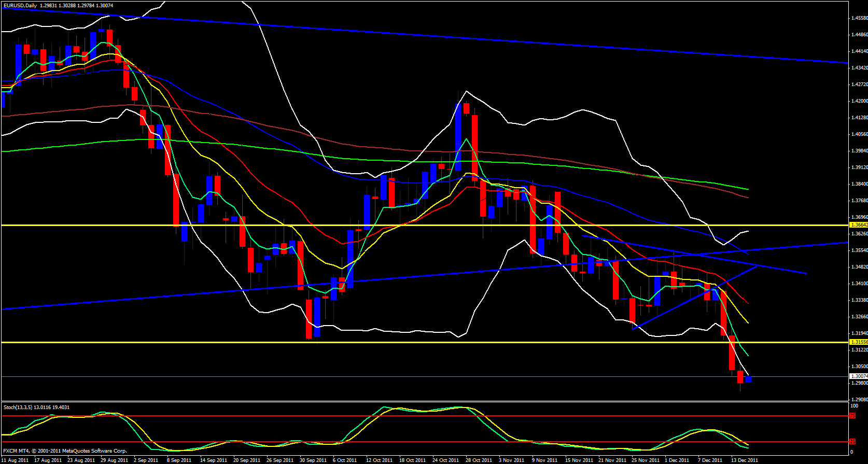Click the 1.42000 price axis value
The height and width of the screenshot is (464, 868).
859,101
